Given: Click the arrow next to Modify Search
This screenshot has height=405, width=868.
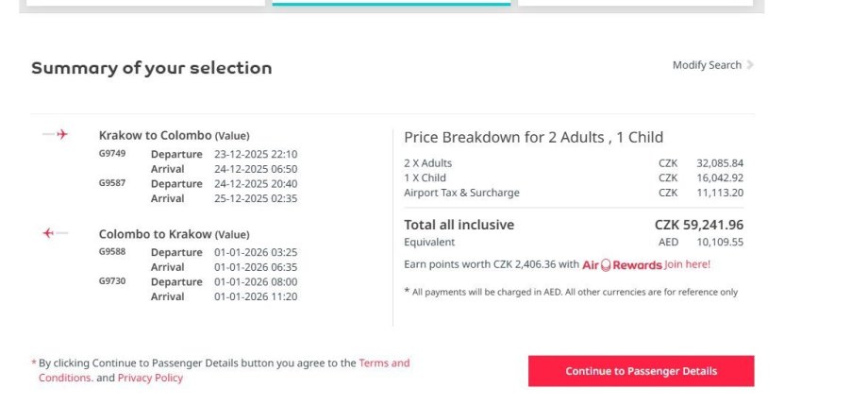Looking at the screenshot, I should click(x=750, y=65).
